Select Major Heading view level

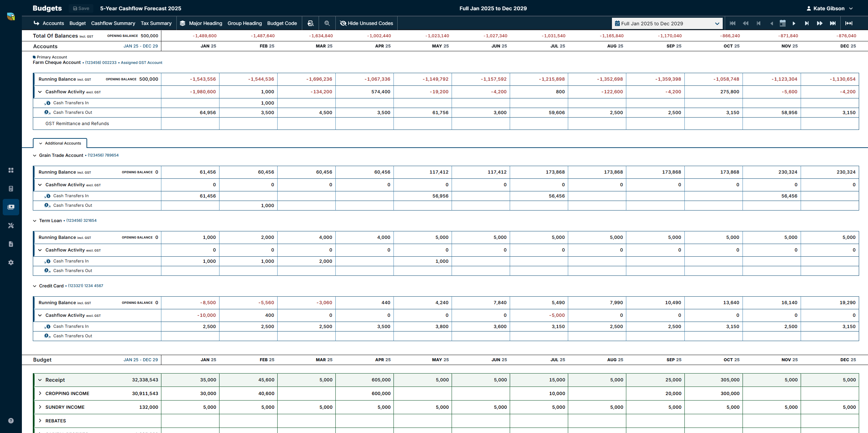click(205, 23)
